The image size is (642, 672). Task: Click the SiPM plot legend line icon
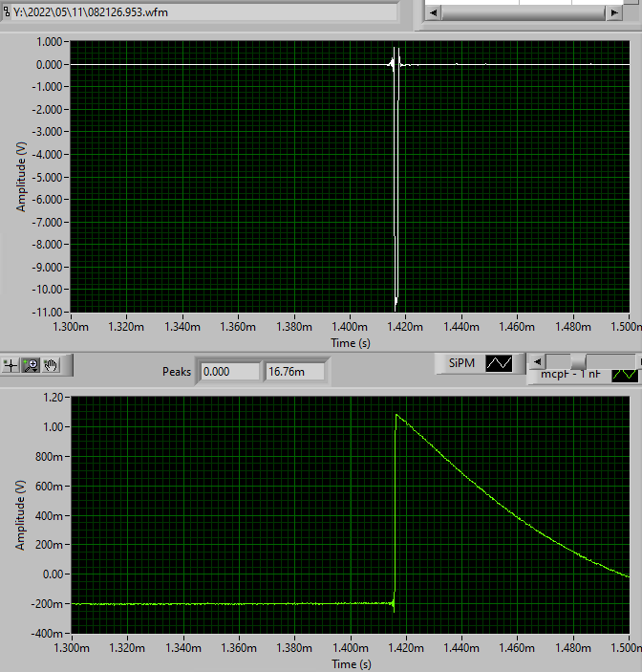click(x=499, y=364)
